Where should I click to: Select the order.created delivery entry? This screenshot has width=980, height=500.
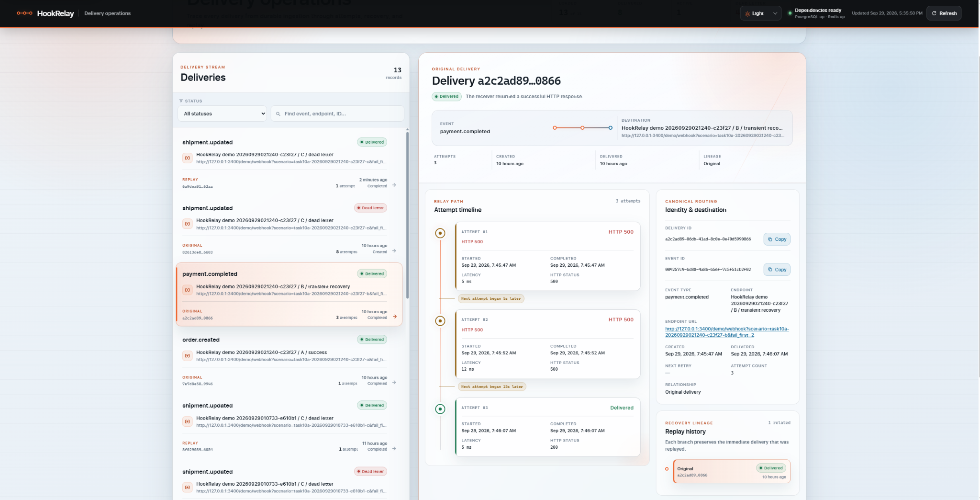click(289, 362)
